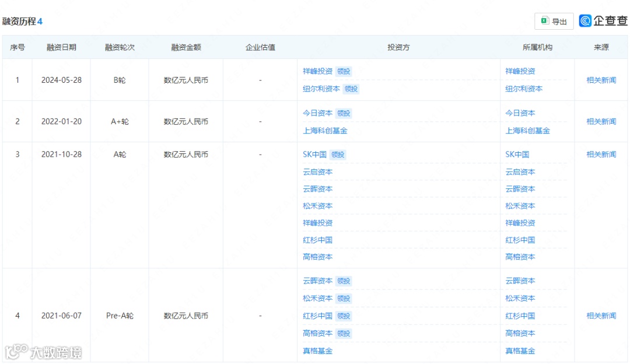Open investor 云启资本 in 投资方 column
The height and width of the screenshot is (364, 630).
[x=317, y=172]
